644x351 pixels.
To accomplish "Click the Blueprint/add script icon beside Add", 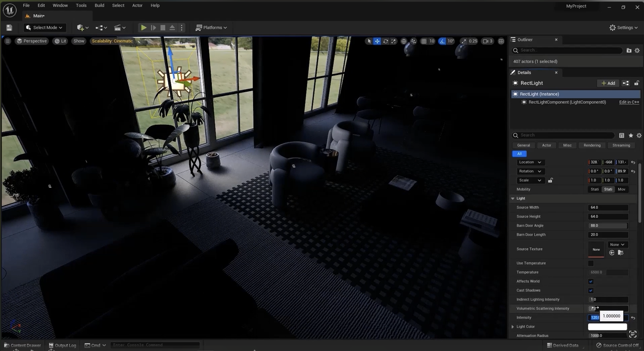I will [x=625, y=83].
